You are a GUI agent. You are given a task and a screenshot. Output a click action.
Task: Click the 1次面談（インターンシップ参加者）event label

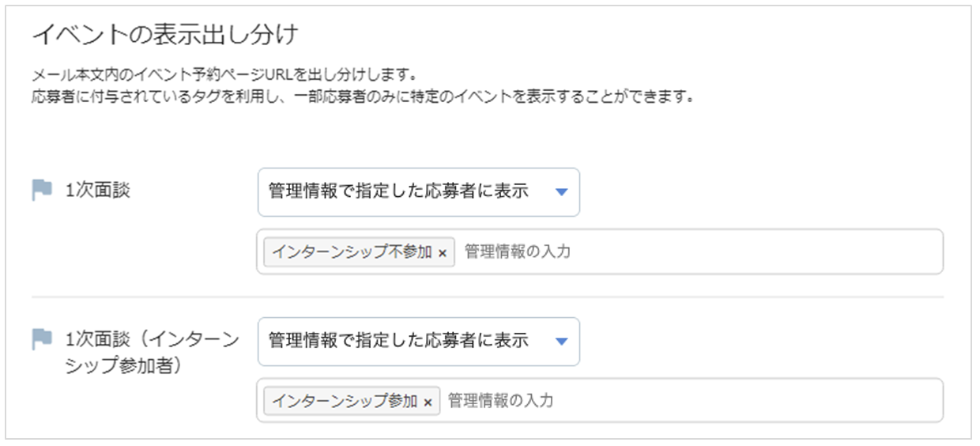(x=152, y=353)
